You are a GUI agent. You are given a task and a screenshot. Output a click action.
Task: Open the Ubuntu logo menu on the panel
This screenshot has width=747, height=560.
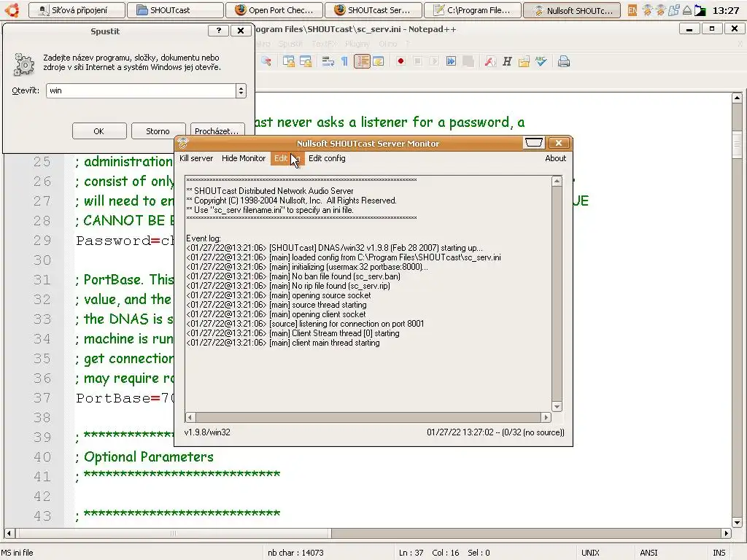pyautogui.click(x=12, y=9)
